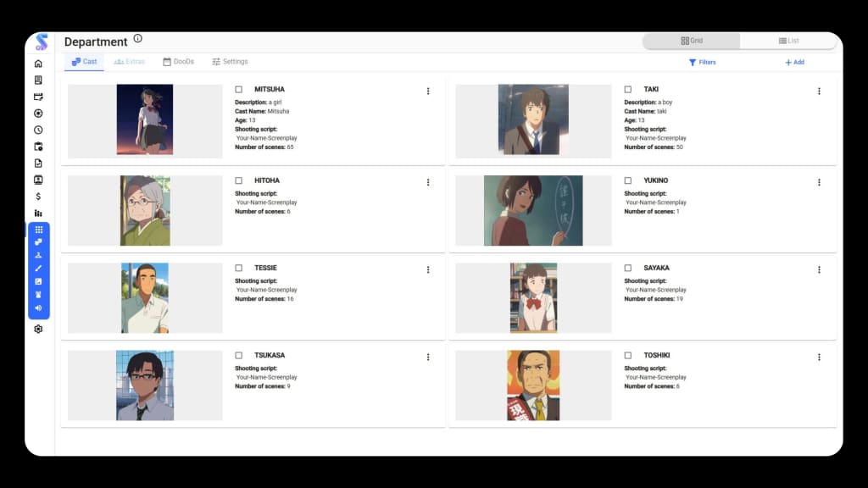The image size is (868, 488).
Task: Select the checkbox for TAKI
Action: tap(628, 89)
